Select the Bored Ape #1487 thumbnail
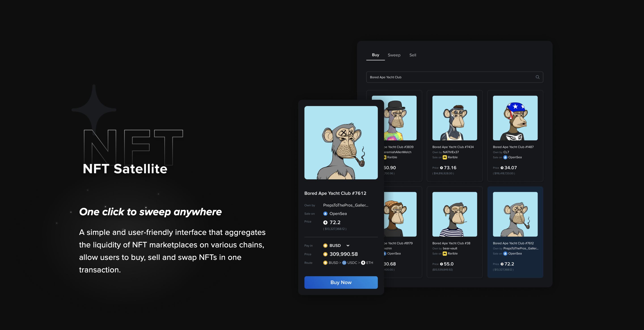This screenshot has height=330, width=644. [515, 118]
